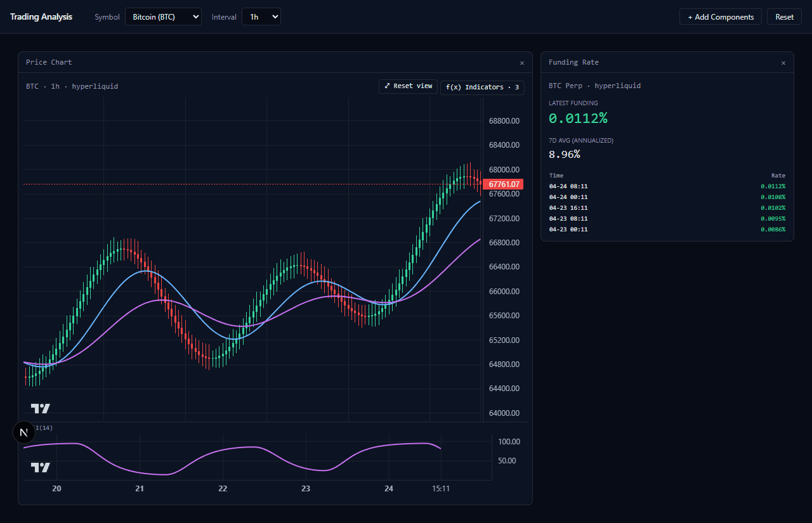Click the Reset view button
This screenshot has height=523, width=812.
408,86
